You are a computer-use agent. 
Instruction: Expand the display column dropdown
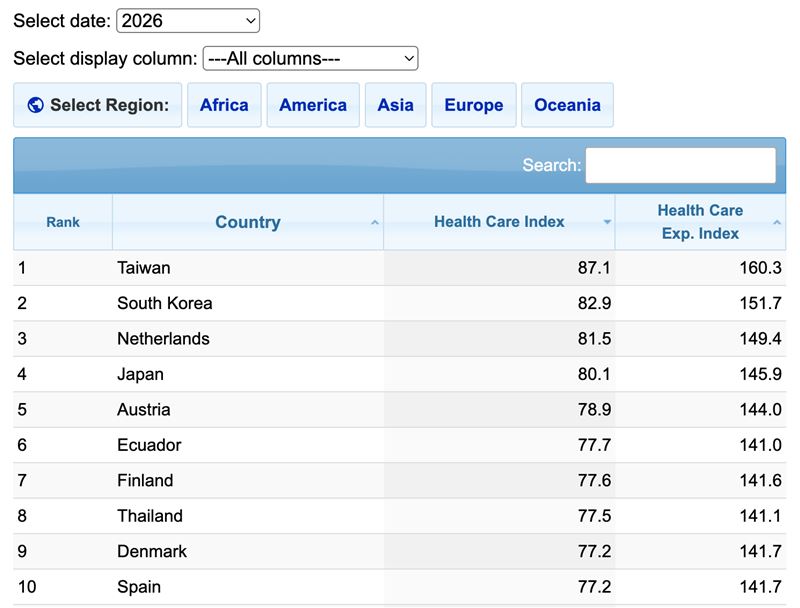click(310, 58)
